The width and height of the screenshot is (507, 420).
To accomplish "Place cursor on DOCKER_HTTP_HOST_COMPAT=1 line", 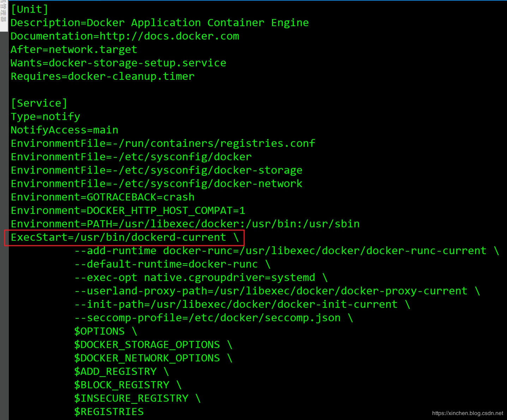I will click(x=128, y=211).
